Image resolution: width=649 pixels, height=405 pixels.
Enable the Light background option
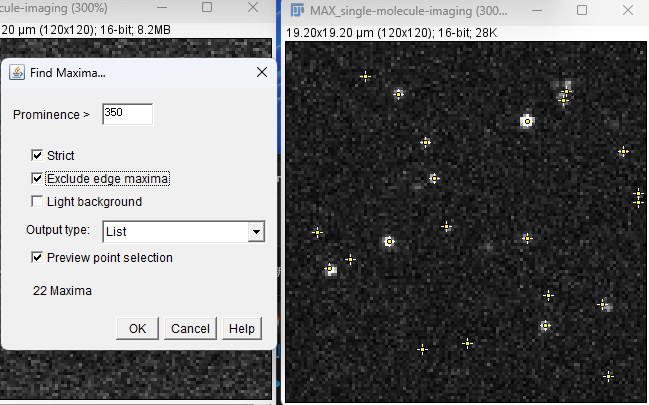tap(37, 202)
